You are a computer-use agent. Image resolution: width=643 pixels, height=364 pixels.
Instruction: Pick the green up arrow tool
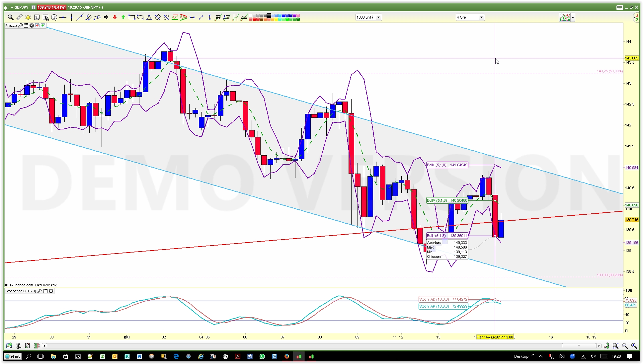click(123, 17)
